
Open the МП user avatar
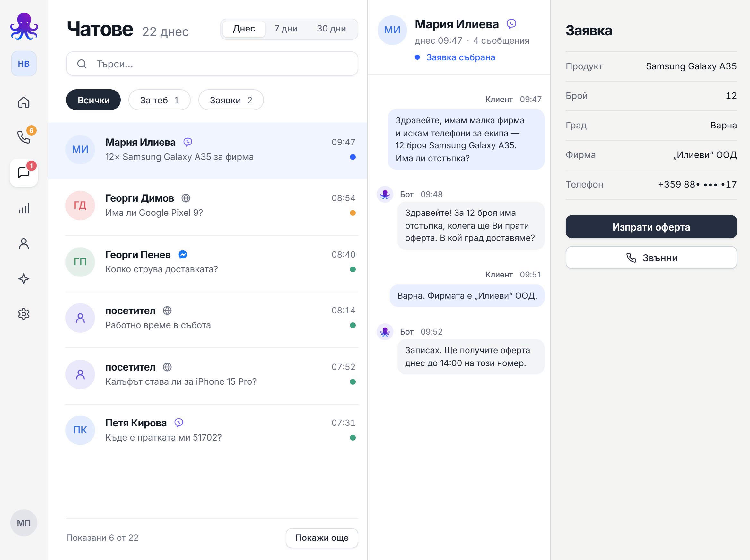click(x=24, y=523)
